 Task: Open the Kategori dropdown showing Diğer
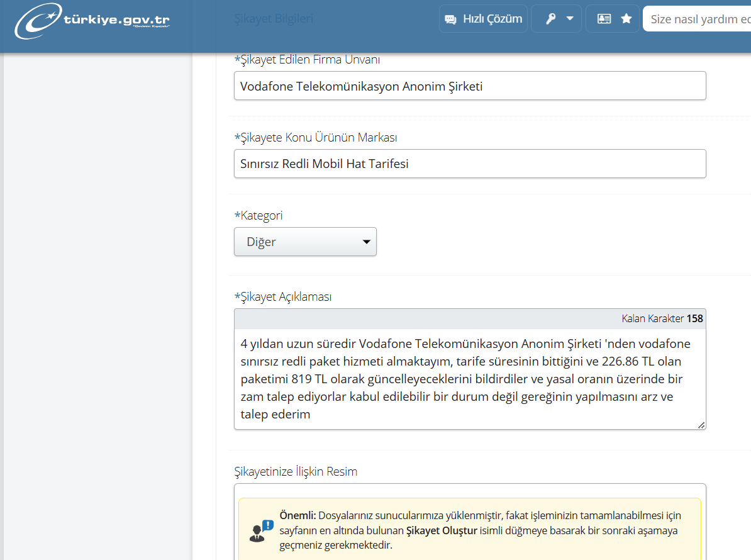[x=305, y=242]
